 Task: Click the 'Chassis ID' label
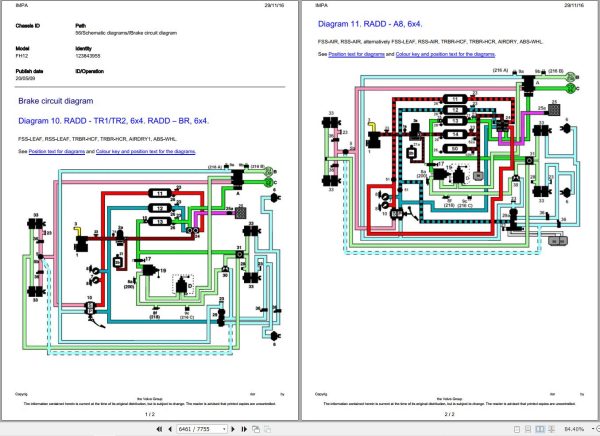pyautogui.click(x=28, y=26)
